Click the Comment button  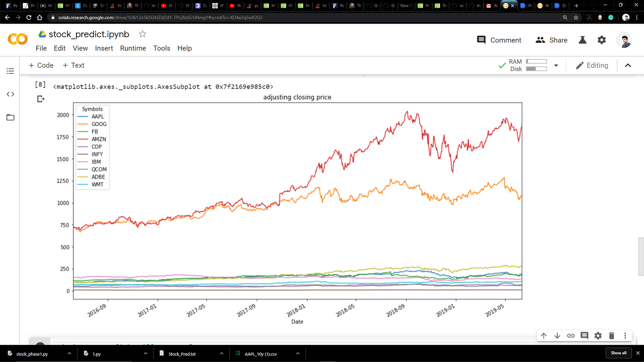(499, 40)
